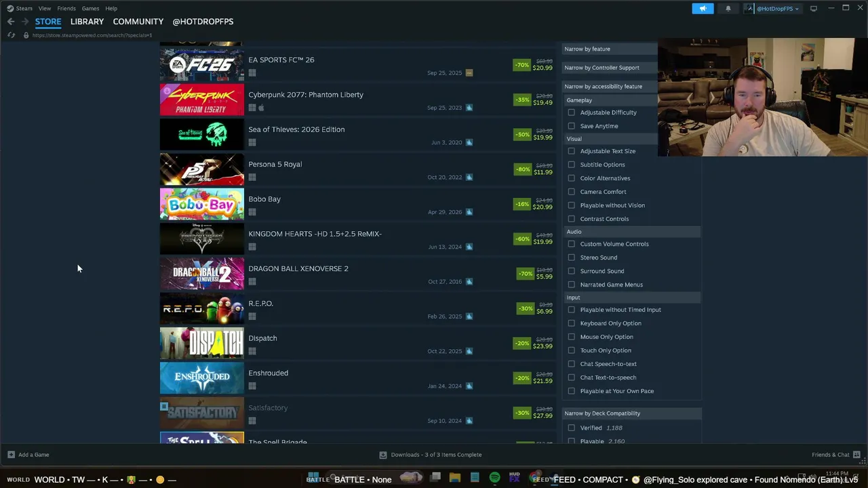The width and height of the screenshot is (868, 488).
Task: Click the plus icon for Add a Game
Action: [11, 455]
